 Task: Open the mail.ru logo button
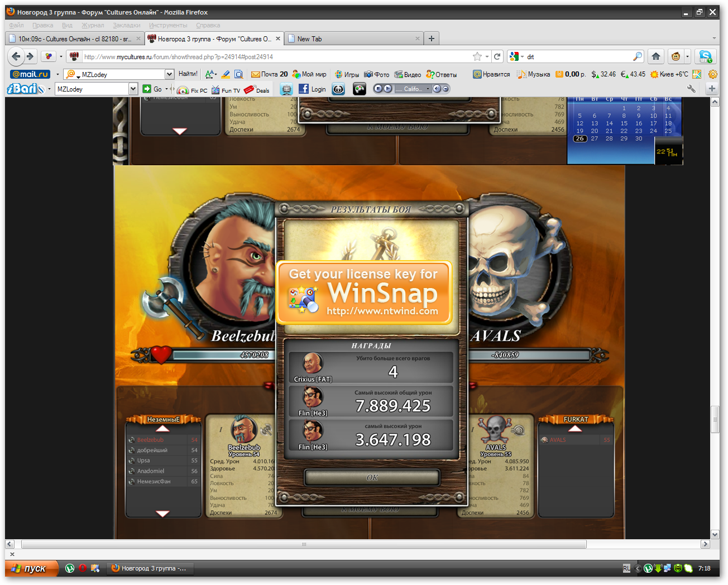click(x=31, y=74)
